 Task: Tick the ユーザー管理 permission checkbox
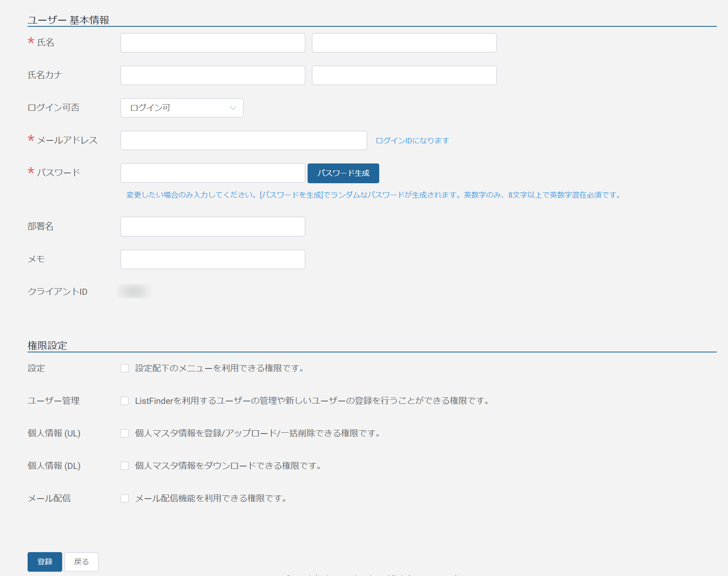click(x=124, y=401)
